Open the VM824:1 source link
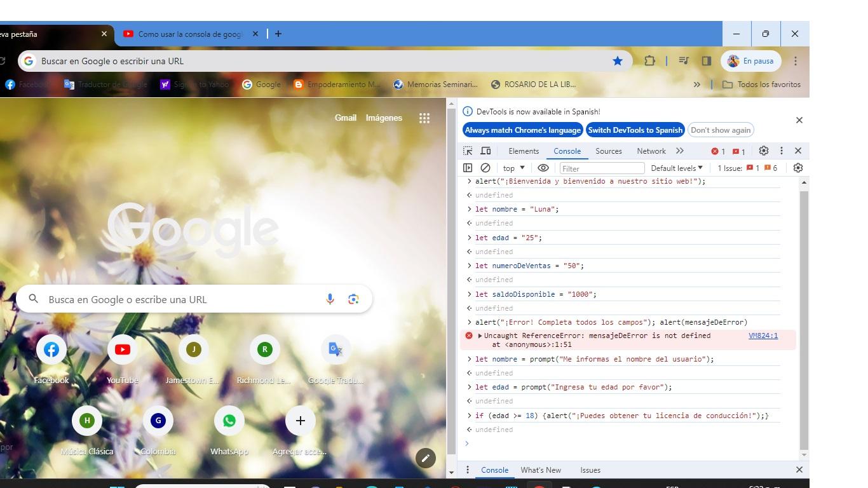The image size is (868, 488). click(x=763, y=335)
